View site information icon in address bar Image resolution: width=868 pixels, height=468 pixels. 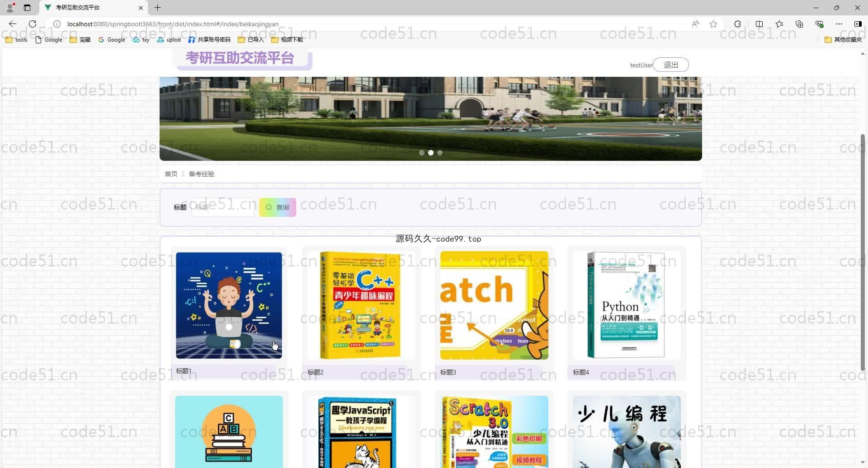pos(57,24)
